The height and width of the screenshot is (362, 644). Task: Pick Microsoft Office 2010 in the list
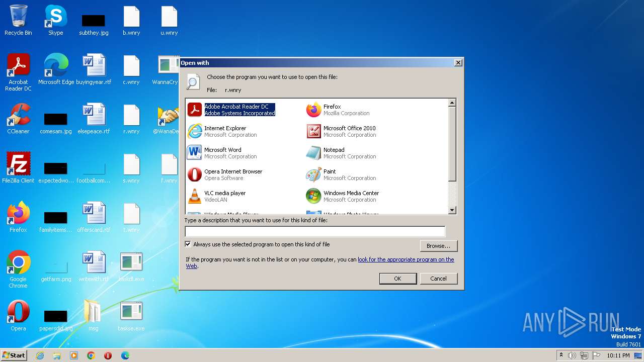coord(341,131)
